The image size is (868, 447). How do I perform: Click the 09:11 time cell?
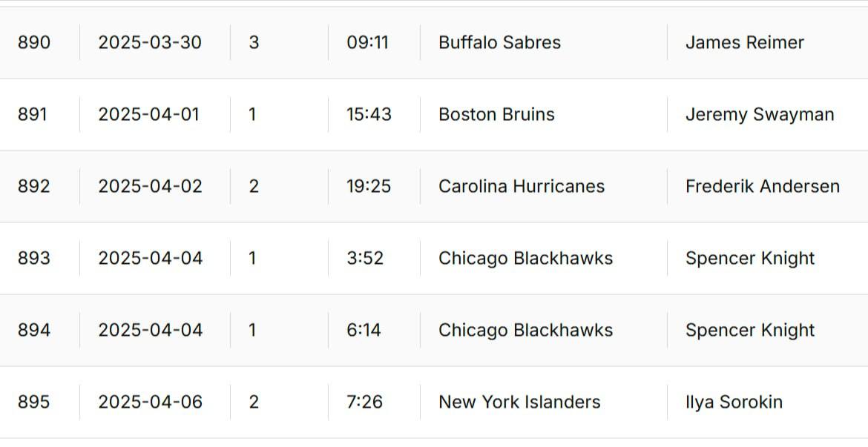click(x=367, y=42)
